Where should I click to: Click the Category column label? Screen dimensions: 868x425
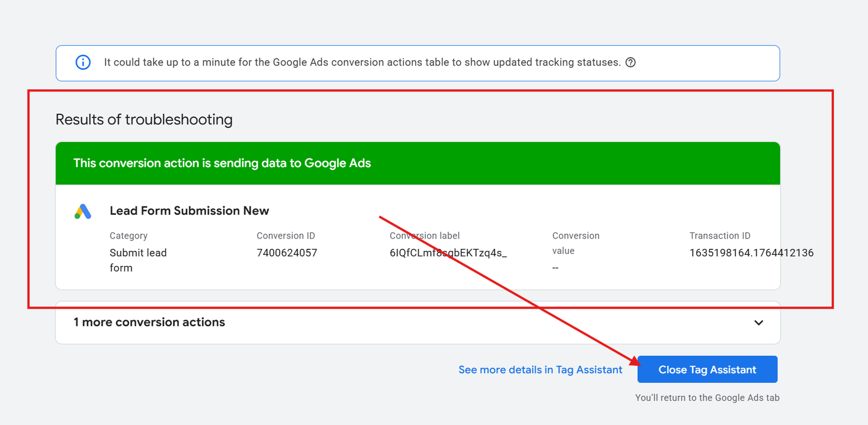[129, 236]
